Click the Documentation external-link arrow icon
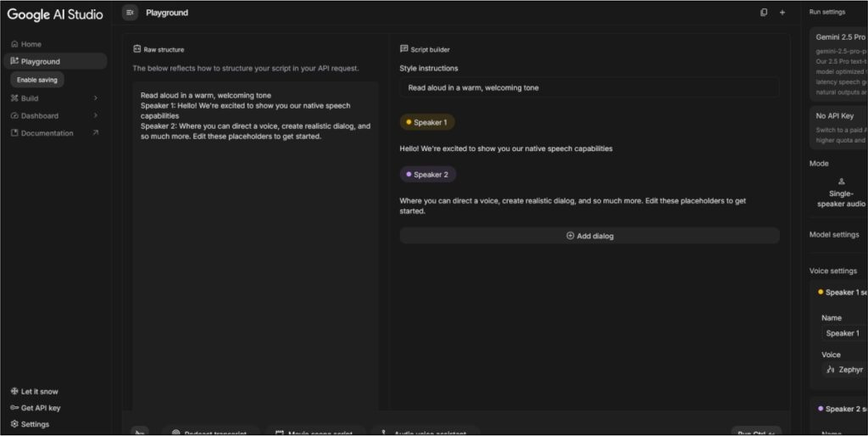 [x=95, y=133]
